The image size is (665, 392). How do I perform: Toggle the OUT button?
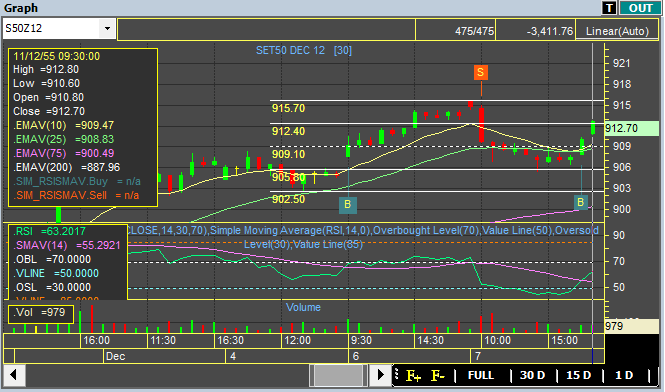[640, 8]
